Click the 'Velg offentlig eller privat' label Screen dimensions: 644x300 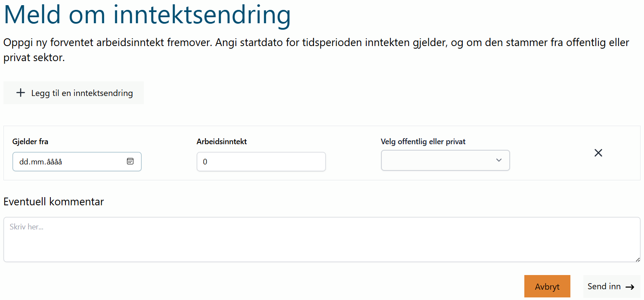click(x=423, y=142)
